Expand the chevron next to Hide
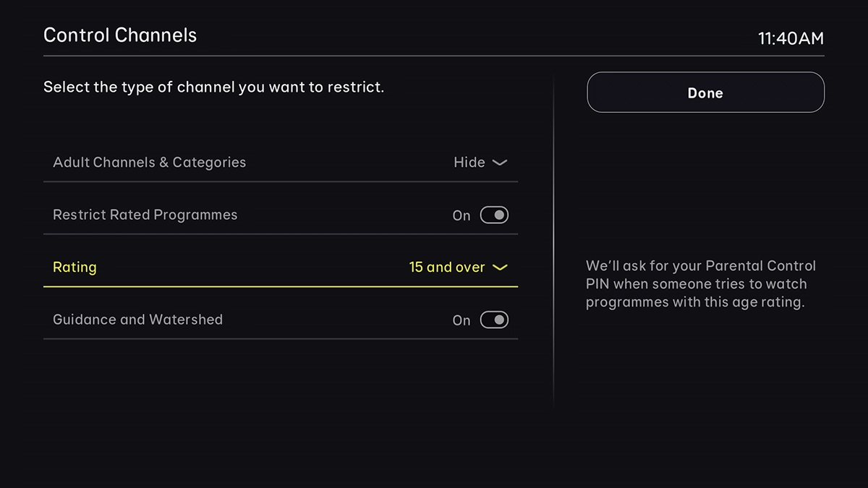This screenshot has width=868, height=488. [499, 163]
